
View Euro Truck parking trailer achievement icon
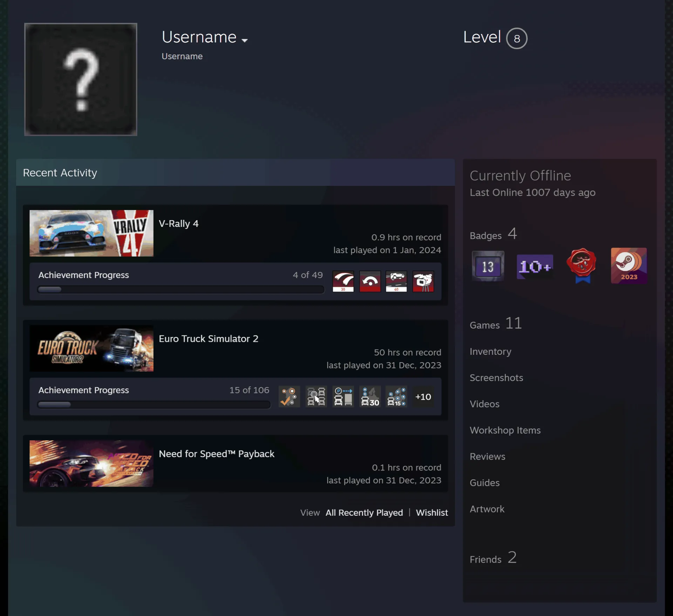[x=343, y=397]
